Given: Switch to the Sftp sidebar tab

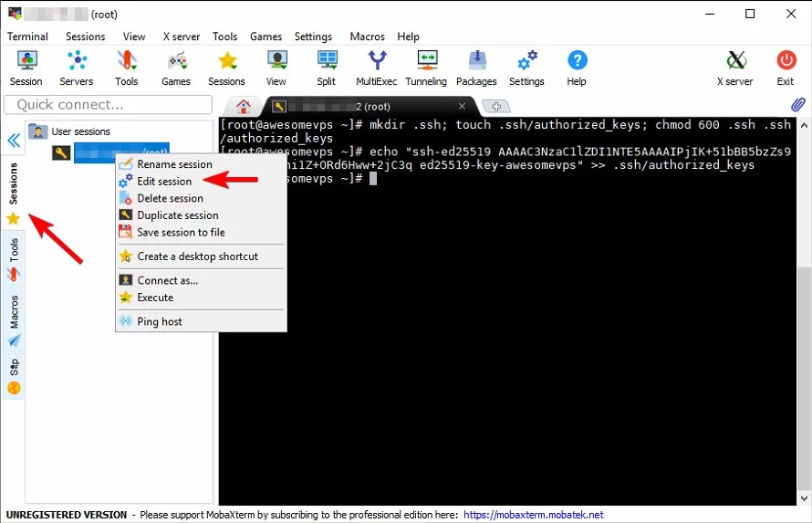Looking at the screenshot, I should (14, 375).
